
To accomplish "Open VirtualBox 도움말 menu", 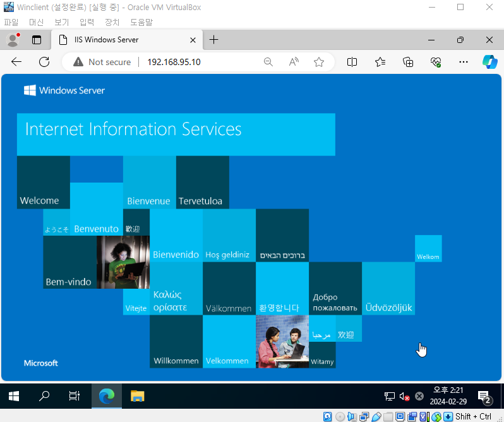I will 141,22.
